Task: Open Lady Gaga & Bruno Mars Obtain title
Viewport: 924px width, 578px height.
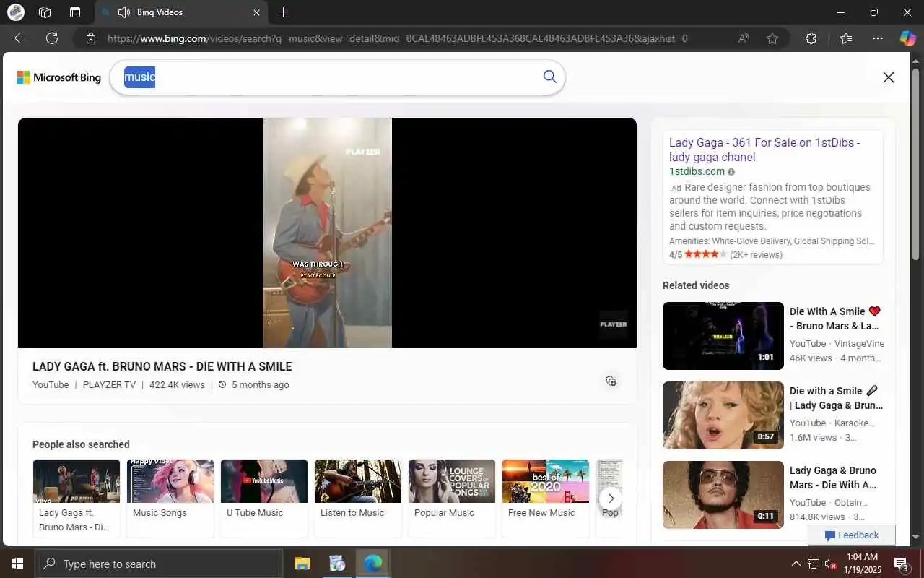Action: point(833,478)
